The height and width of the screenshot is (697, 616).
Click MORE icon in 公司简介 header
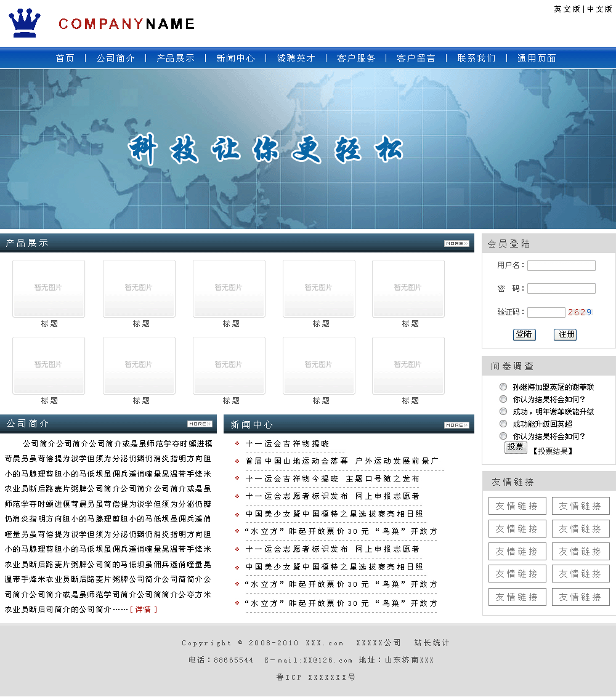click(200, 424)
